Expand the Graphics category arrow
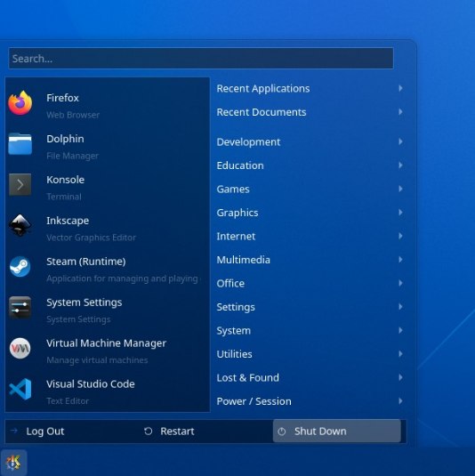 click(400, 213)
